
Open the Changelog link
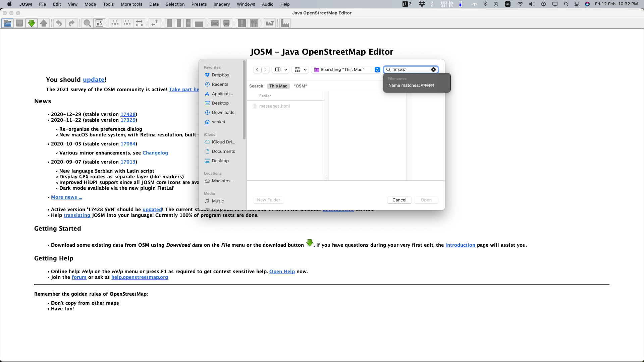[x=155, y=153]
